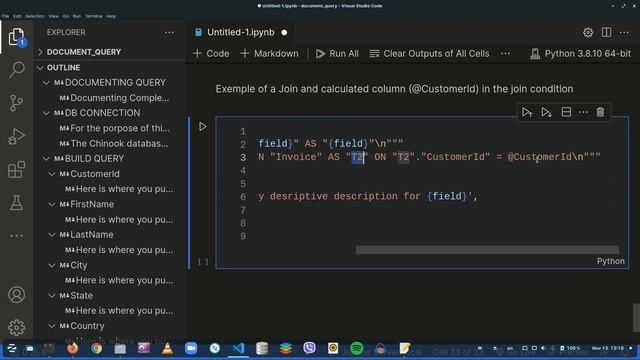Launch Google Chrome from the taskbar
The height and width of the screenshot is (360, 640).
coord(96,348)
